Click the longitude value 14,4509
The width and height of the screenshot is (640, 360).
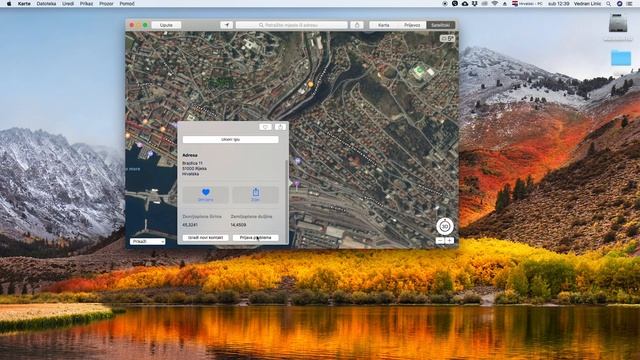pyautogui.click(x=238, y=225)
